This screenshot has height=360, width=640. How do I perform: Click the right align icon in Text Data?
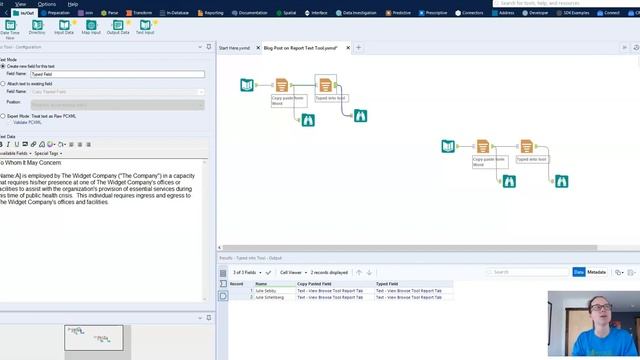[x=89, y=144]
